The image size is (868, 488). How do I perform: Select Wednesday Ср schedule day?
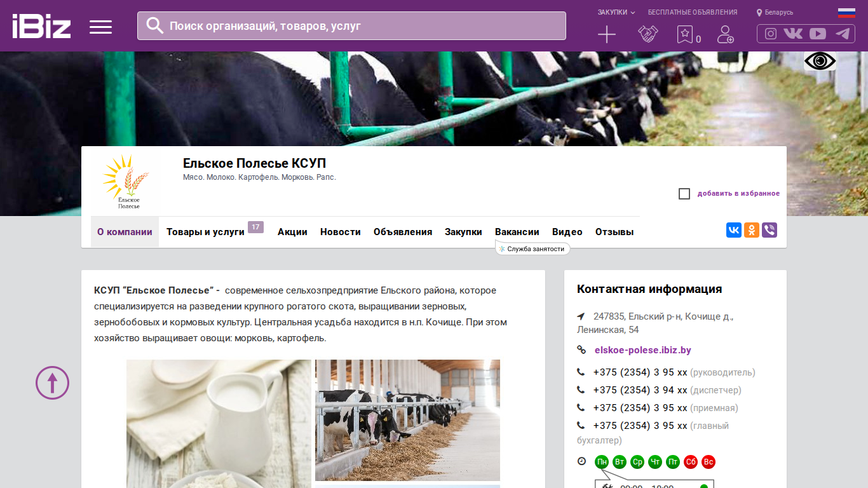637,462
